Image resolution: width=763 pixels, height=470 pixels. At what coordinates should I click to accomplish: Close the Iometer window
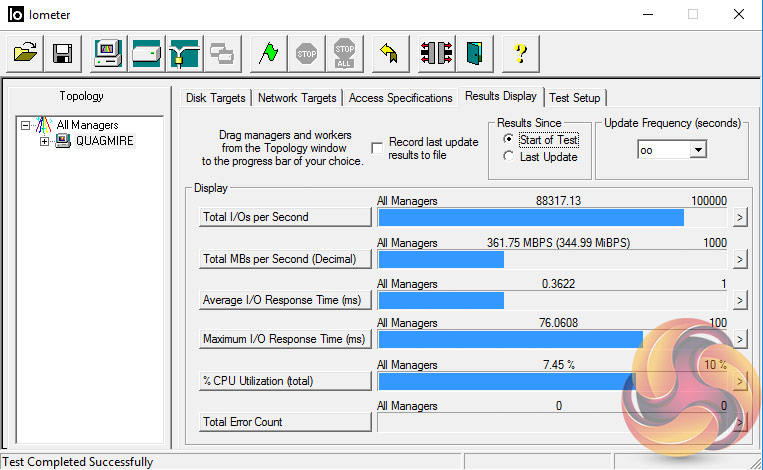tap(739, 15)
